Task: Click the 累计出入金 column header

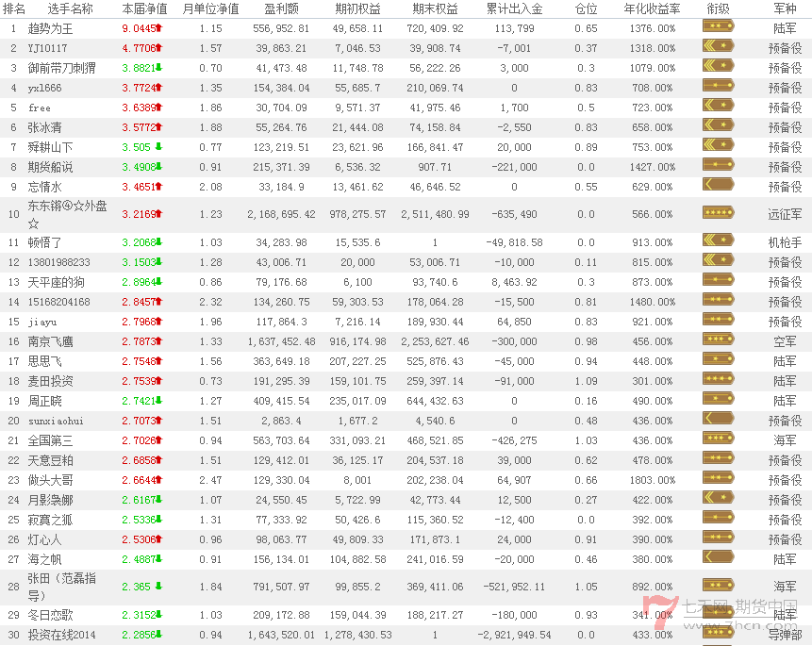Action: pos(514,8)
